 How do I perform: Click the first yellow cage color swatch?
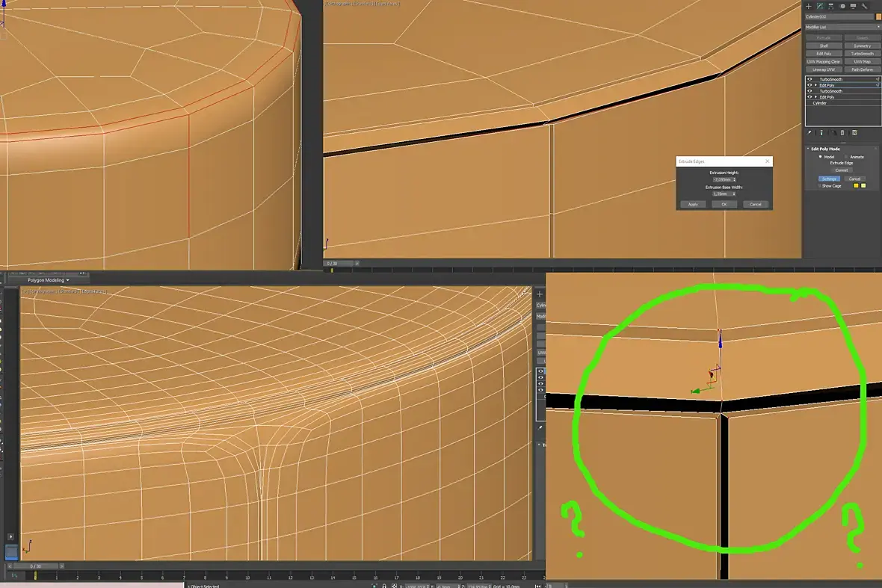(x=856, y=185)
